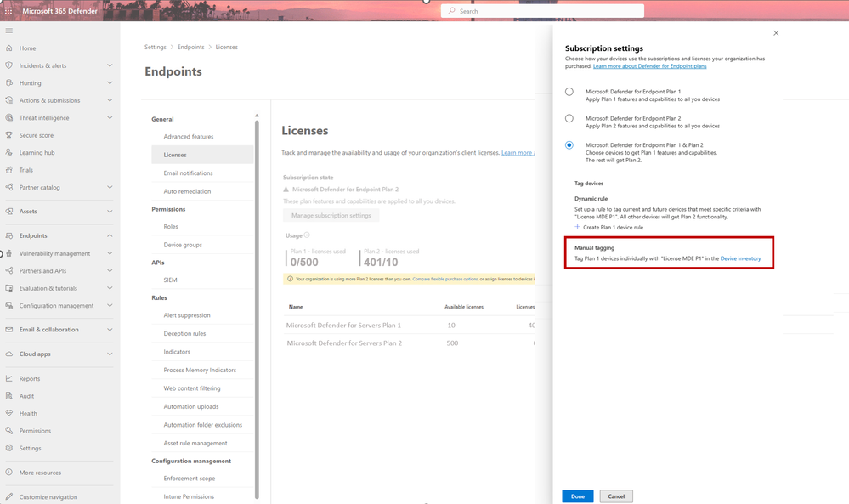
Task: Click the Incidents & alerts shield icon
Action: [x=9, y=65]
